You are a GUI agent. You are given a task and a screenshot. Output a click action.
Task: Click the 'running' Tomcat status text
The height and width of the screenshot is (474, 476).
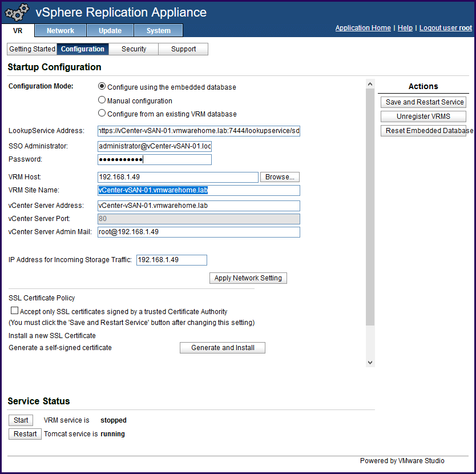pos(112,434)
